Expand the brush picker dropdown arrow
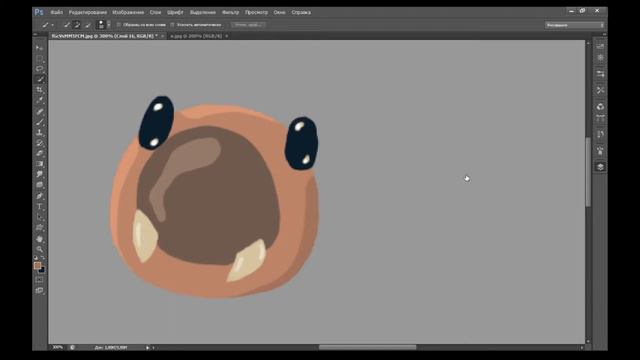640x360 pixels. pos(109,25)
